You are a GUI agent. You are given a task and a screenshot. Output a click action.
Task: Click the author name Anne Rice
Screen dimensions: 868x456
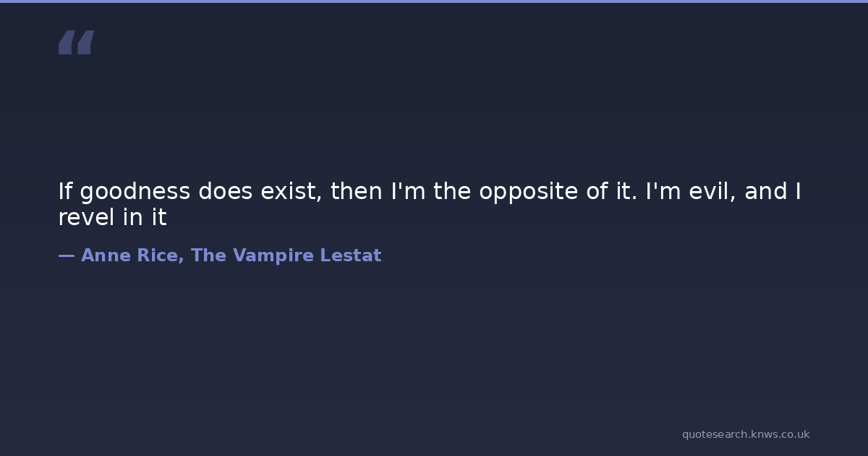(132, 256)
